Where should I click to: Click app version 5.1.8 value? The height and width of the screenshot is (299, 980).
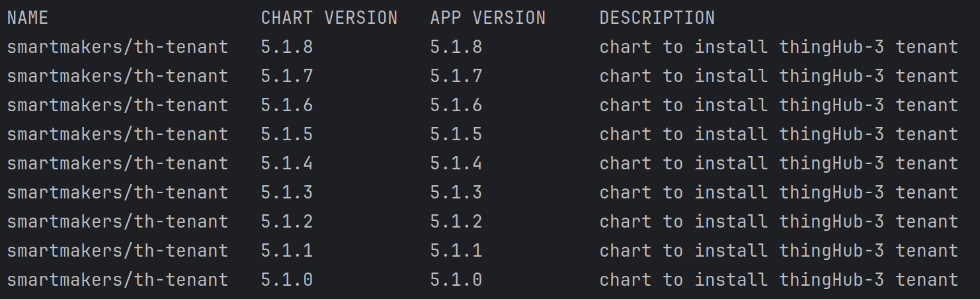click(x=456, y=47)
